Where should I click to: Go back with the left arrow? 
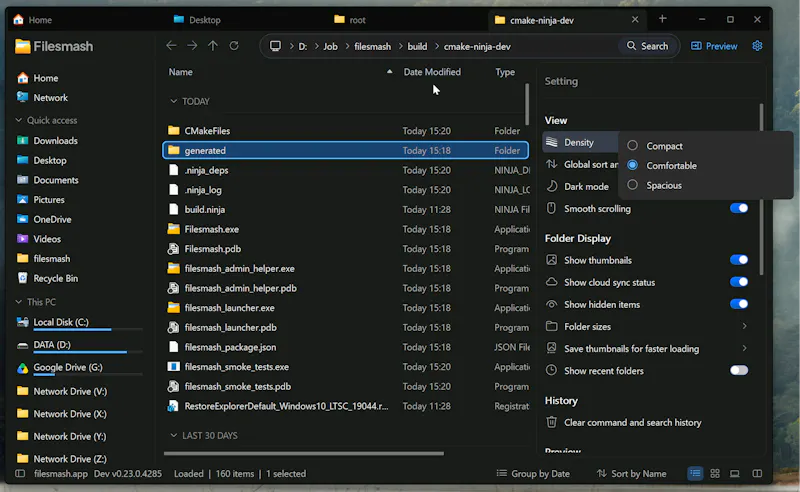tap(171, 46)
